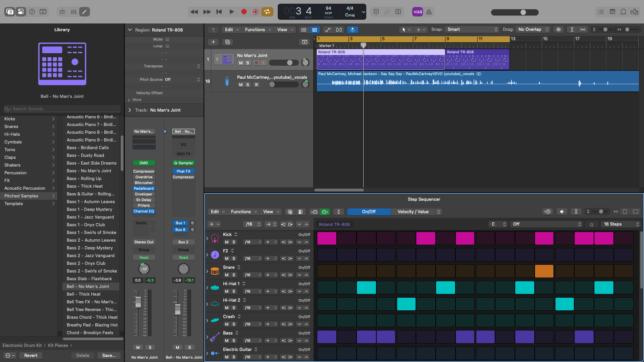Image resolution: width=644 pixels, height=362 pixels.
Task: Open the 16 Steps pattern length dropdown
Action: point(621,224)
